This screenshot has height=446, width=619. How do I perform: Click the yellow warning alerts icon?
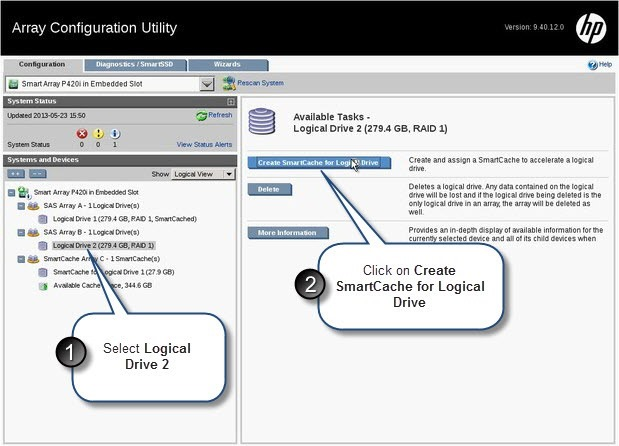(x=98, y=134)
